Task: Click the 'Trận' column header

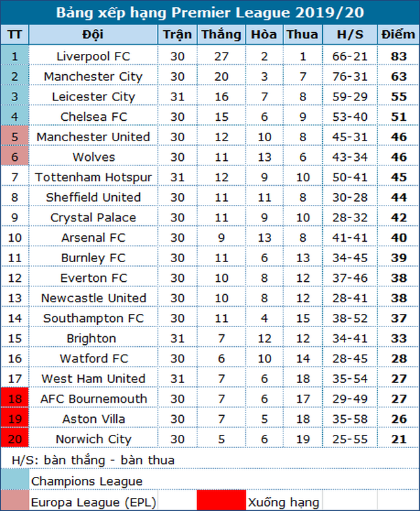Action: (177, 35)
